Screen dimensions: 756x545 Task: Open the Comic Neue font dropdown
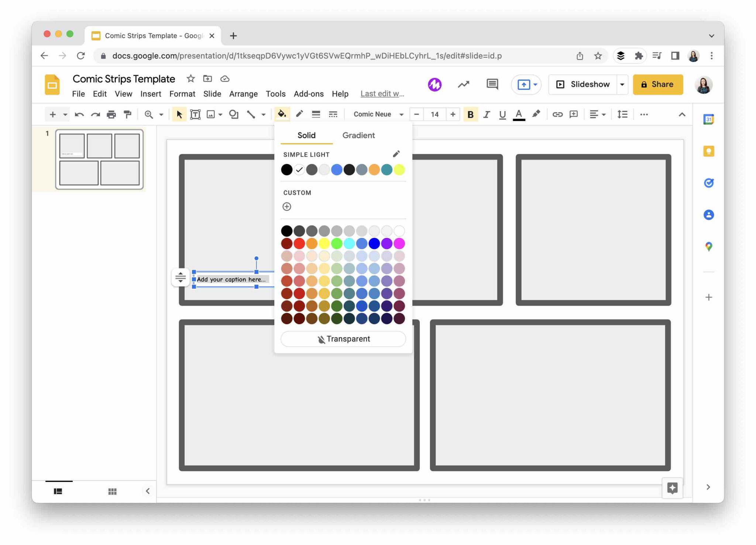[x=377, y=114]
